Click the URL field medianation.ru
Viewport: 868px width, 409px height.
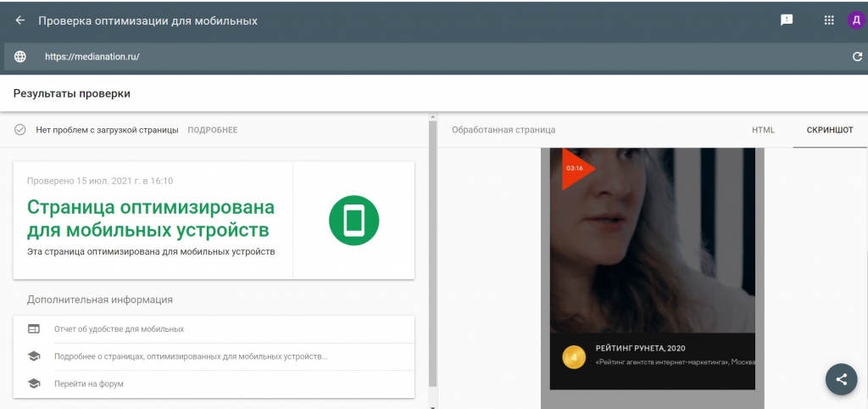(x=437, y=57)
